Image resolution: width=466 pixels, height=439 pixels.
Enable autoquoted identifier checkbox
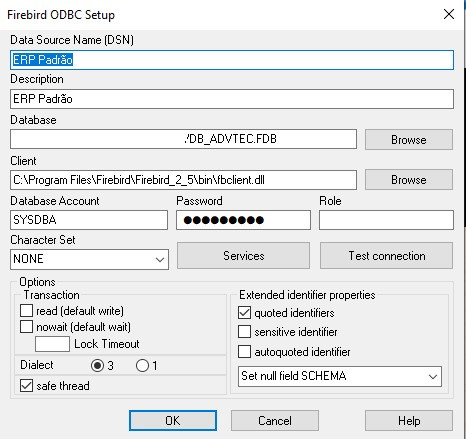[244, 351]
